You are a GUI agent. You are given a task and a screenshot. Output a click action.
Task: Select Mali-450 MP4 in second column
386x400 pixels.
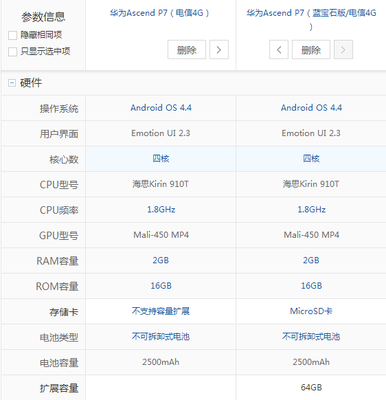311,235
